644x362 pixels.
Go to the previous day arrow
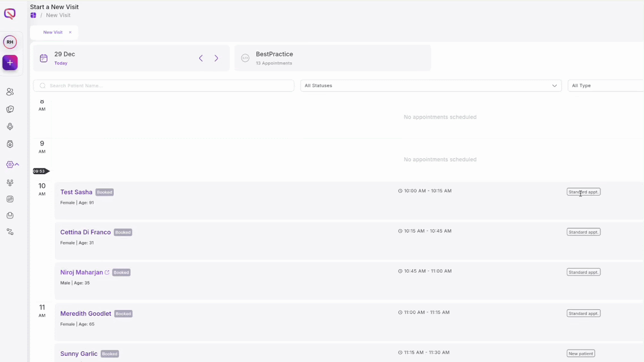click(x=201, y=58)
